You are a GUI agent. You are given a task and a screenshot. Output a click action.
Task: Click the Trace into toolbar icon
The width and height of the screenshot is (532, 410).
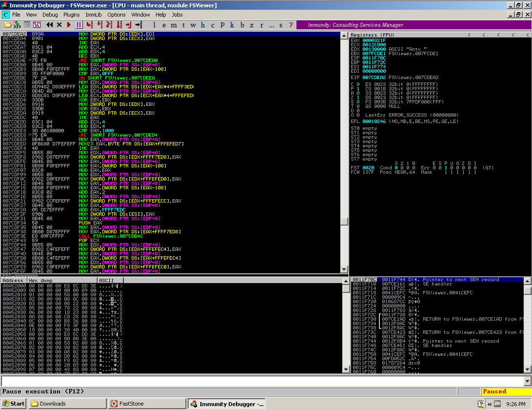pyautogui.click(x=109, y=25)
